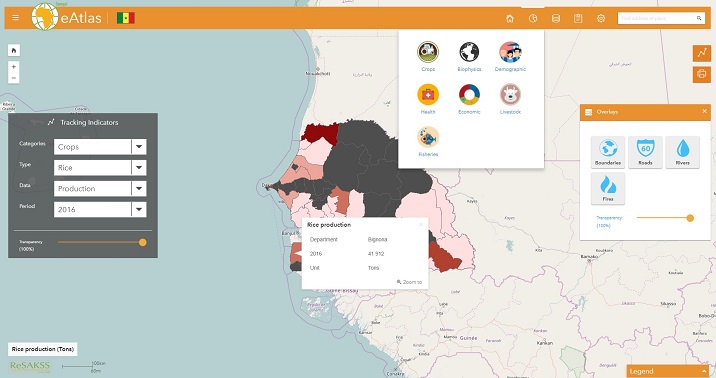Toggle the Roads overlay
Viewport: 716px width, 378px height.
point(645,152)
